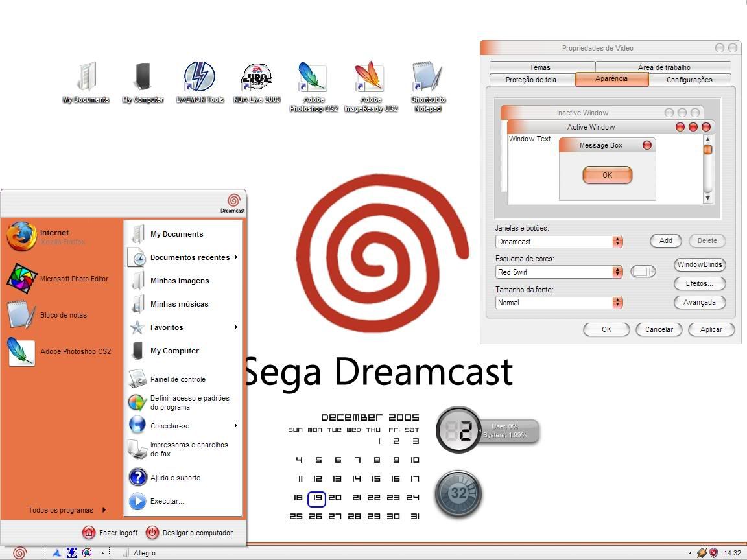The image size is (747, 560).
Task: Open the red shield security alert tray icon
Action: (x=714, y=553)
